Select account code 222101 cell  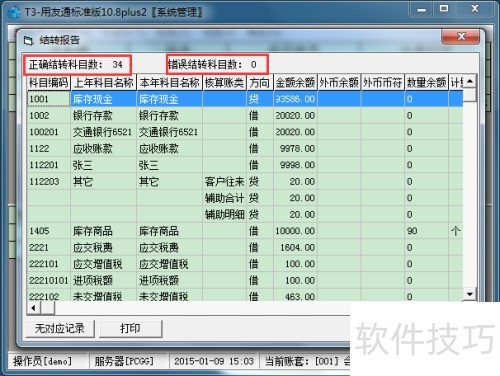[49, 264]
